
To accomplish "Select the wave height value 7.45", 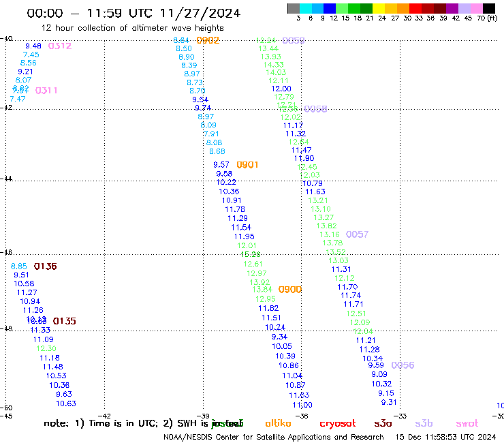I will pos(31,55).
